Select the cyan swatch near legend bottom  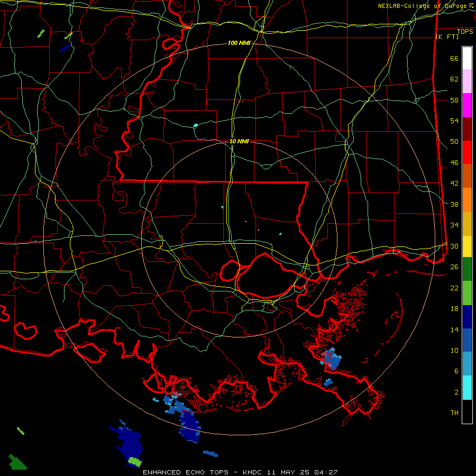(x=467, y=388)
